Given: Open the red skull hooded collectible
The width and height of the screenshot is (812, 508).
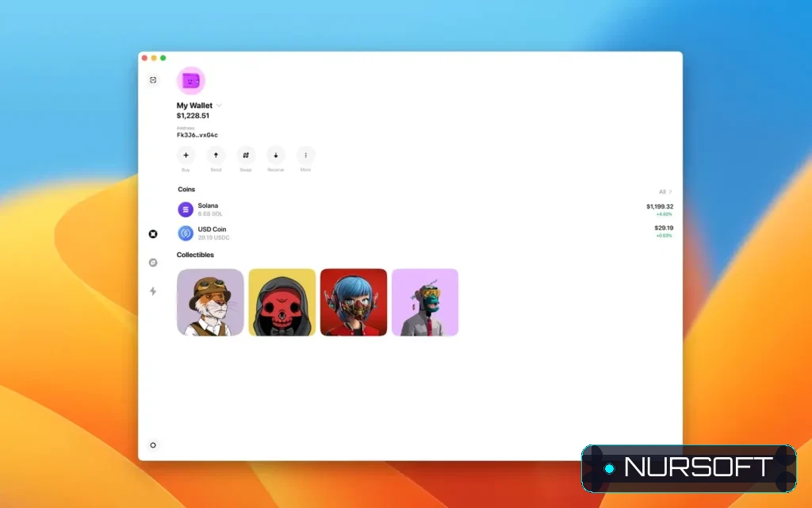Looking at the screenshot, I should 282,302.
